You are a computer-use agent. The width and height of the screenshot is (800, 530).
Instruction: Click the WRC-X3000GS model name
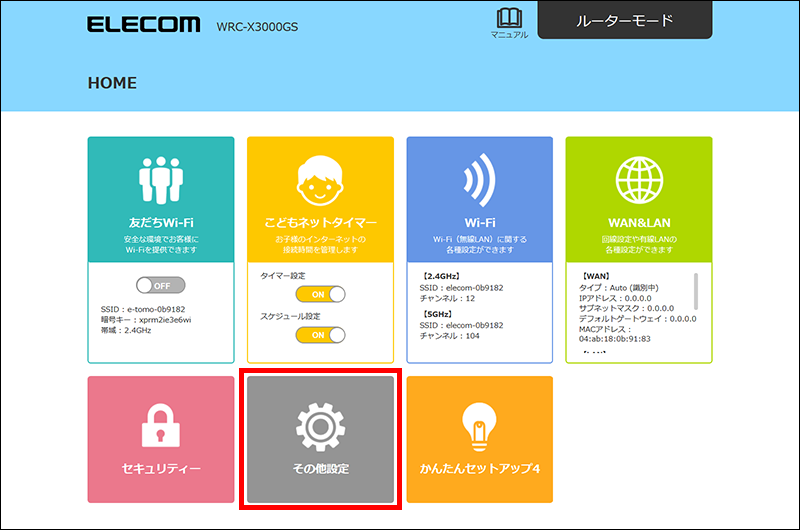[257, 27]
